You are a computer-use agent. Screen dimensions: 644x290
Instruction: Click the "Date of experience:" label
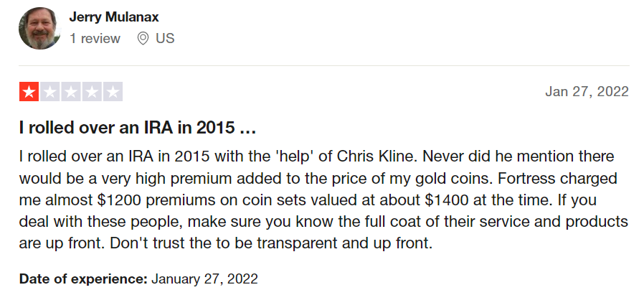[83, 279]
